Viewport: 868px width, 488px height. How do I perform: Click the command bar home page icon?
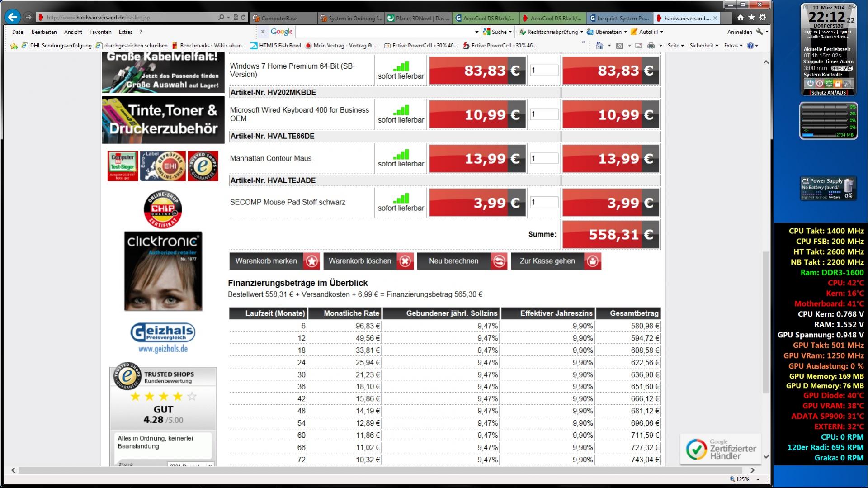(599, 46)
